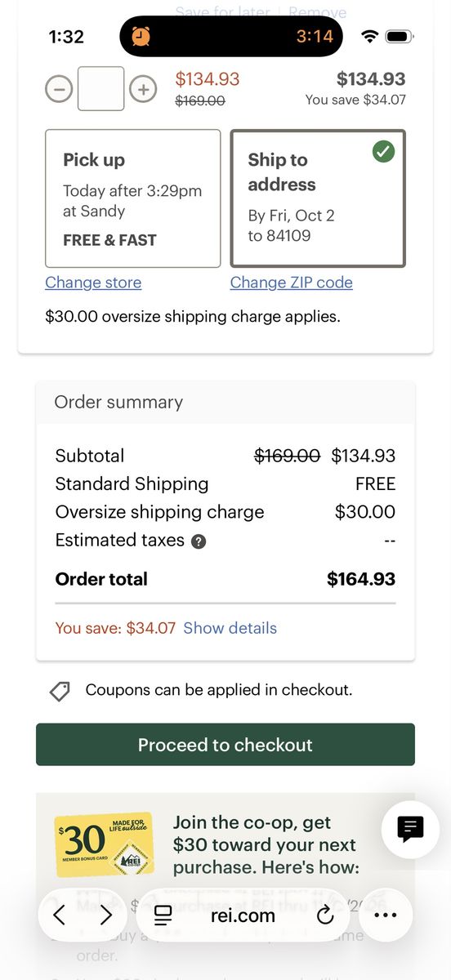Select the Ship to address option
Image resolution: width=451 pixels, height=980 pixels.
click(318, 198)
